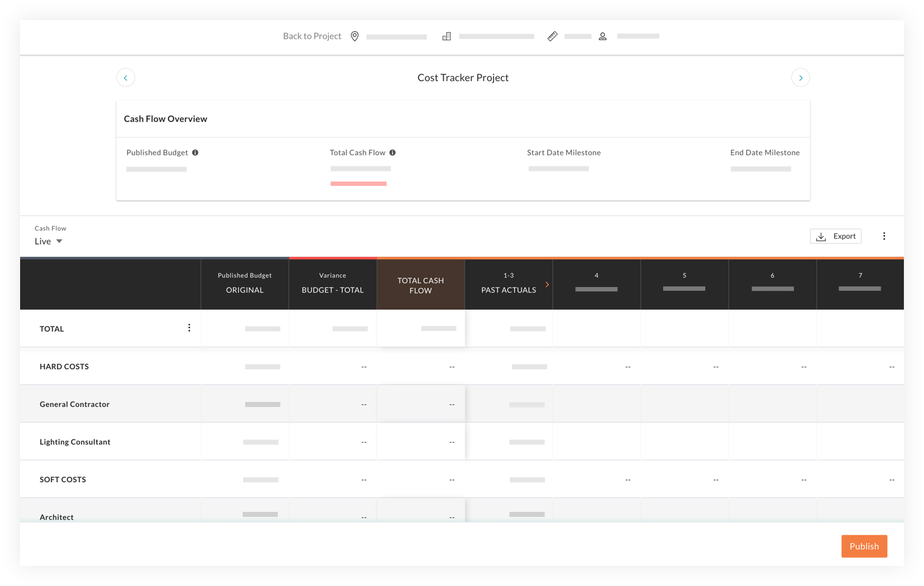This screenshot has height=586, width=924.
Task: Select the General Contractor row
Action: pyautogui.click(x=462, y=404)
